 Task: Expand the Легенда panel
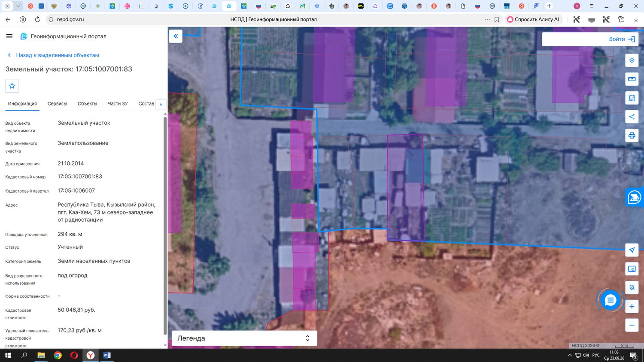244,338
